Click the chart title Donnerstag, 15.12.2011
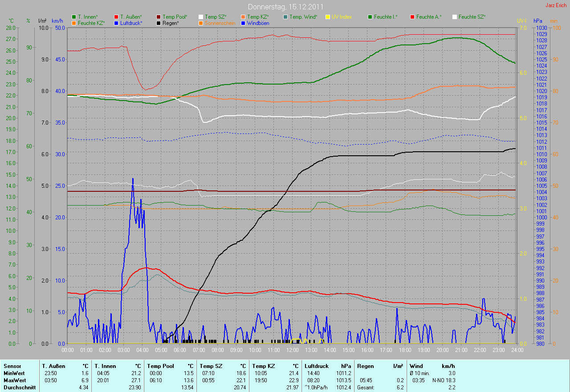This screenshot has width=570, height=392. pyautogui.click(x=285, y=7)
